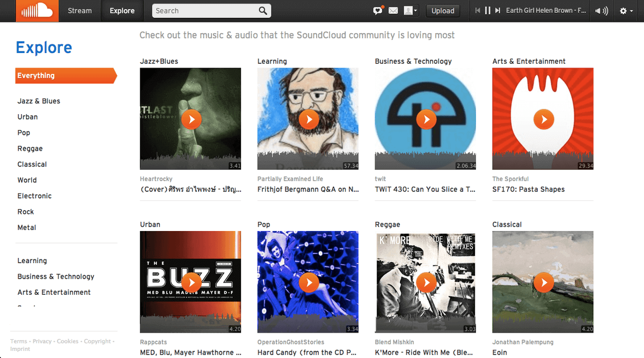Viewport: 644px width, 358px height.
Task: Open the SF170: Pasta Shapes title
Action: (x=529, y=189)
